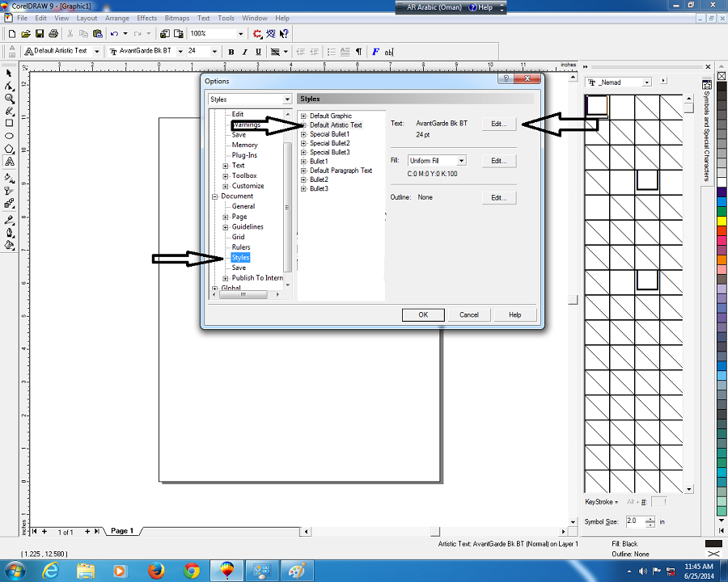The image size is (728, 582).
Task: Open the font size 24 dropdown
Action: coord(214,52)
